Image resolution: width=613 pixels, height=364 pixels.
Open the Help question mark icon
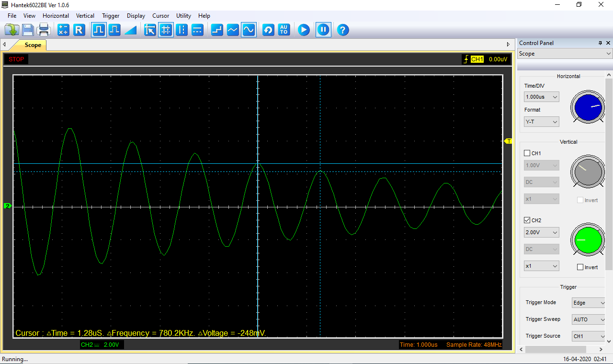pyautogui.click(x=342, y=30)
